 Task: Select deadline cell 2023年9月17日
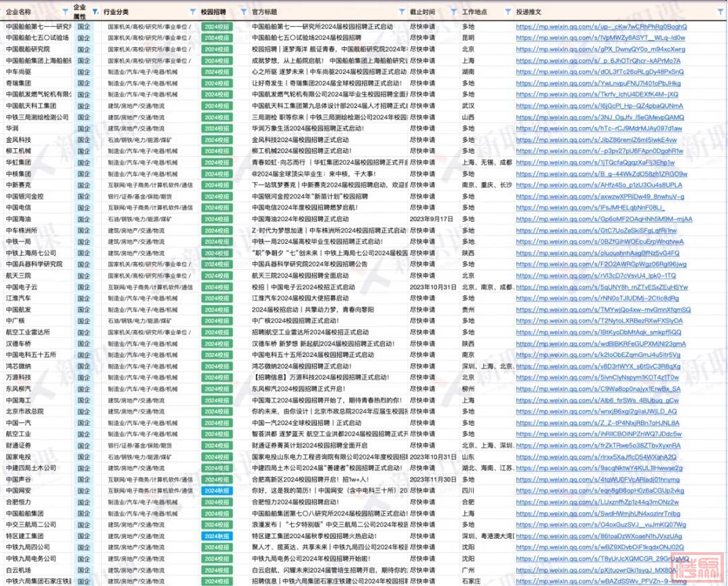coord(431,219)
